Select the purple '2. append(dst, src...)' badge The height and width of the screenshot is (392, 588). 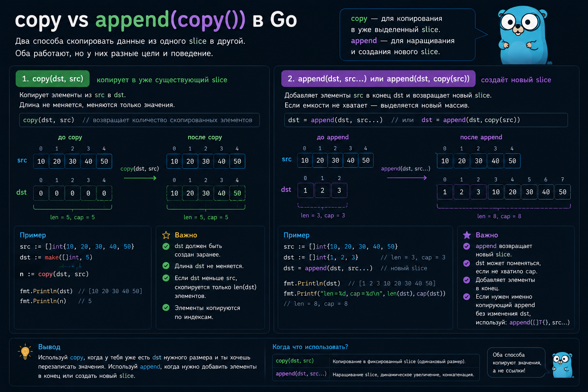378,78
